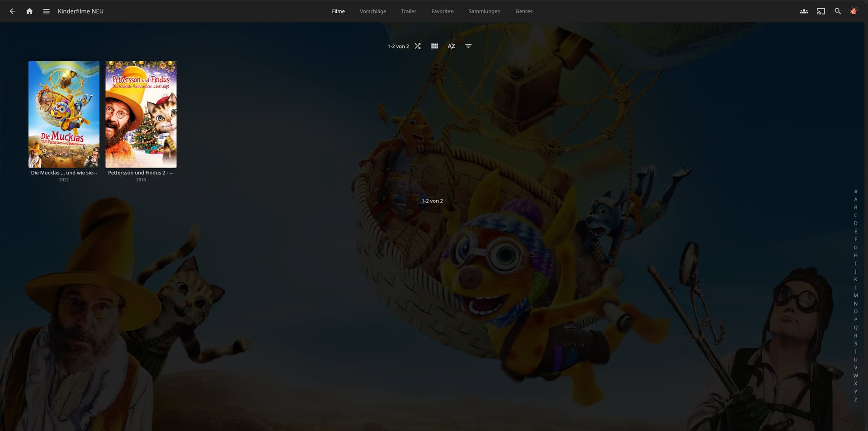
Task: Click the cast to device icon
Action: (821, 11)
